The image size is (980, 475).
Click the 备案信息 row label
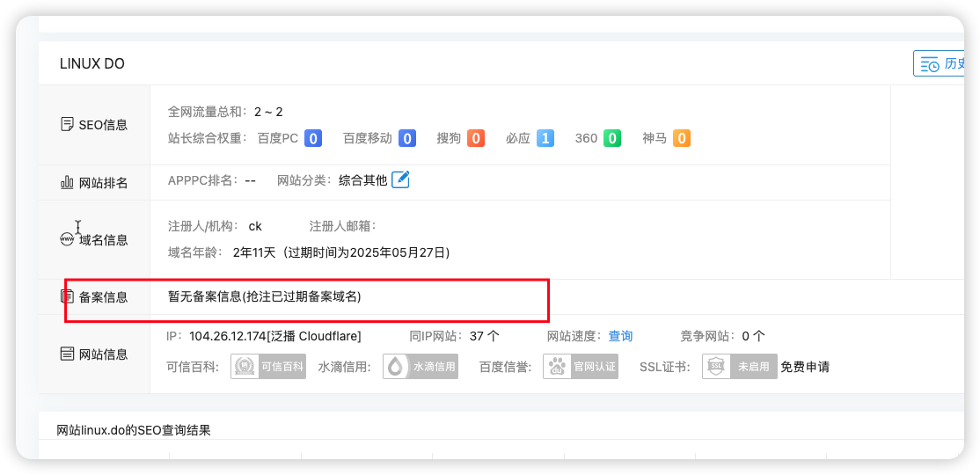103,297
